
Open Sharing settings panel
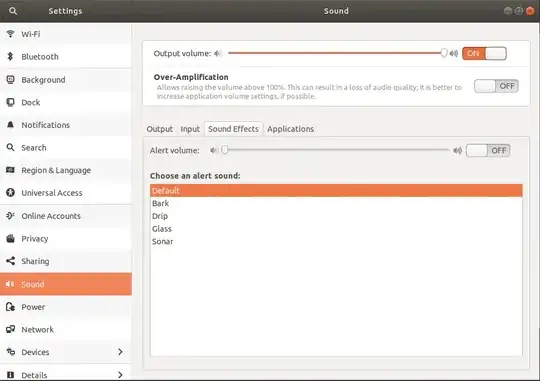[66, 261]
